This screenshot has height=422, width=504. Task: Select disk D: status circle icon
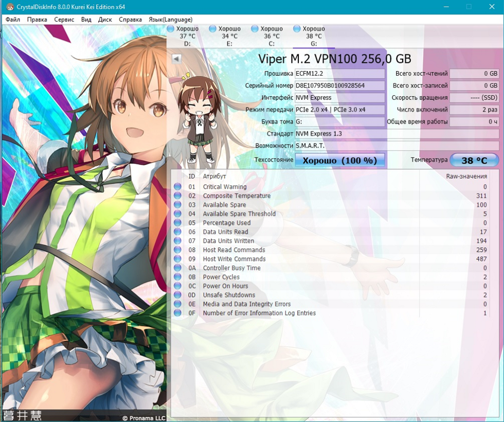[170, 29]
